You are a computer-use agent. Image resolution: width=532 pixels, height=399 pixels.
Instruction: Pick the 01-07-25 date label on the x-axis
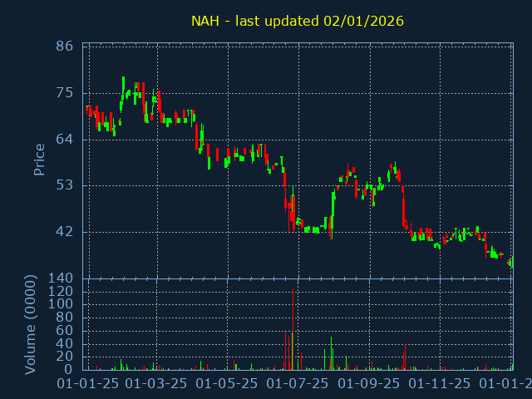click(x=298, y=384)
